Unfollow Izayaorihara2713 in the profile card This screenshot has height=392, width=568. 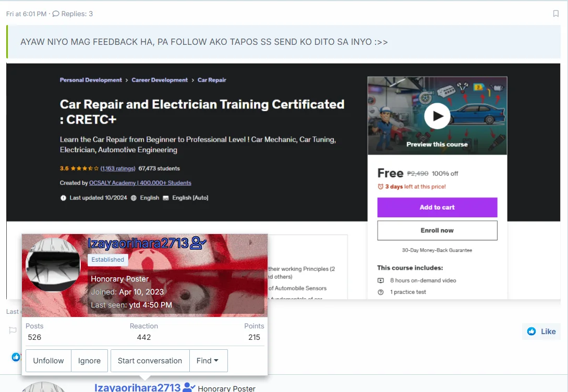coord(49,361)
